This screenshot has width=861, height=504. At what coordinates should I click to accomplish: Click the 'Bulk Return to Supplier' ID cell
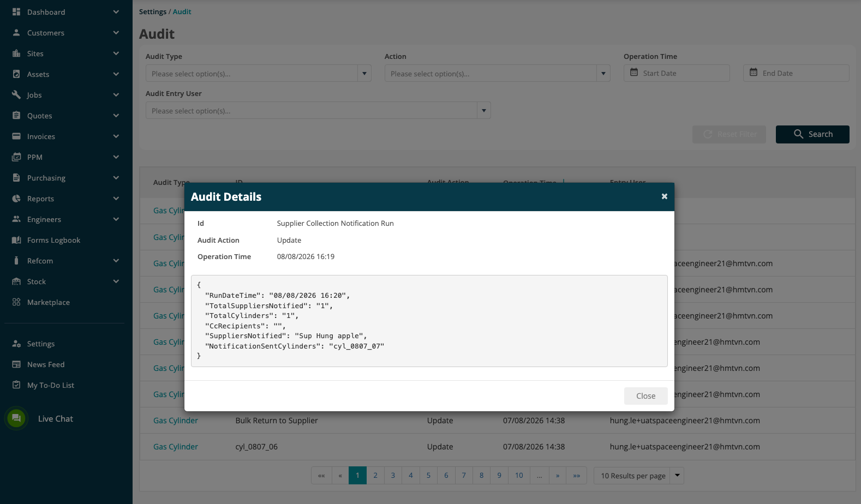(277, 421)
